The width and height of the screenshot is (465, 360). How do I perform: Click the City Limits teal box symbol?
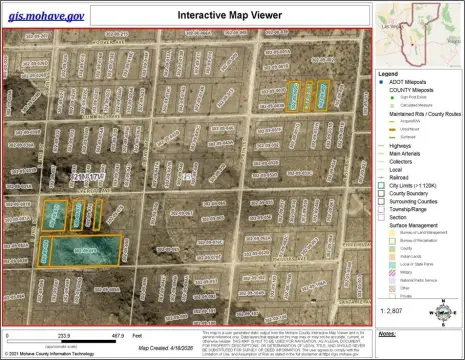(381, 186)
